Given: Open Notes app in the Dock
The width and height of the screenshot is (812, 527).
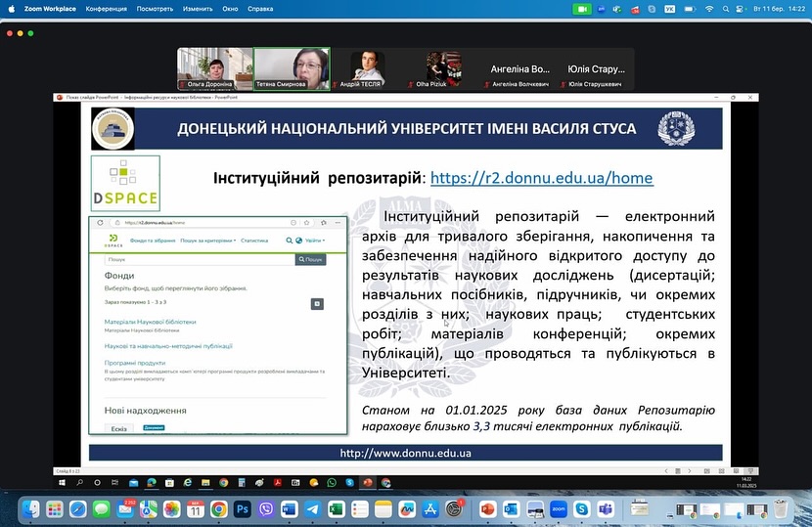Looking at the screenshot, I should coord(383,509).
